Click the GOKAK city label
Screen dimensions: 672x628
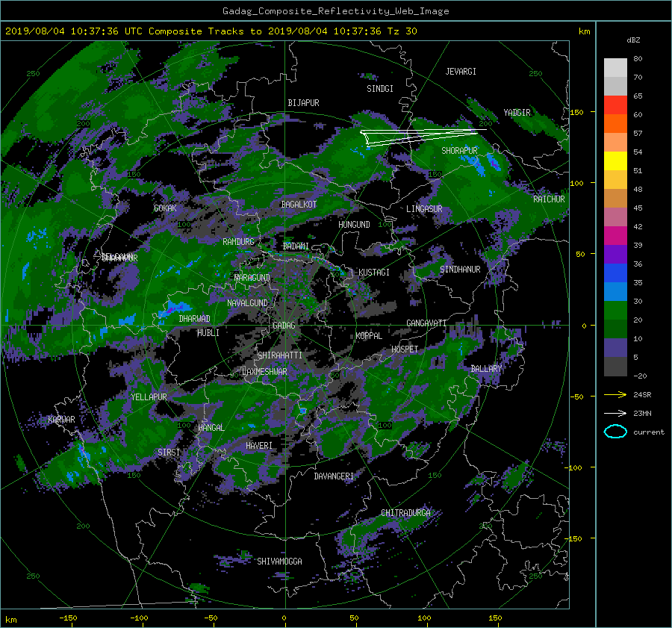[x=165, y=208]
